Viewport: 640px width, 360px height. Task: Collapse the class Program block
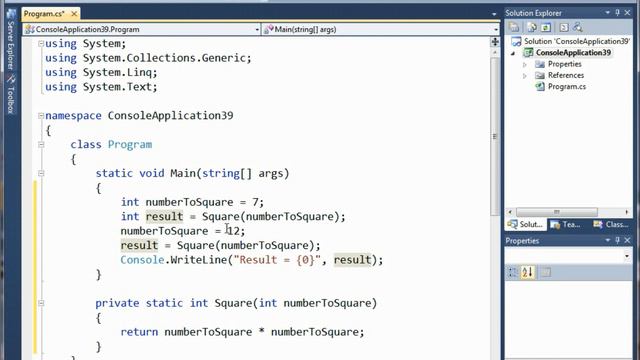(x=41, y=144)
